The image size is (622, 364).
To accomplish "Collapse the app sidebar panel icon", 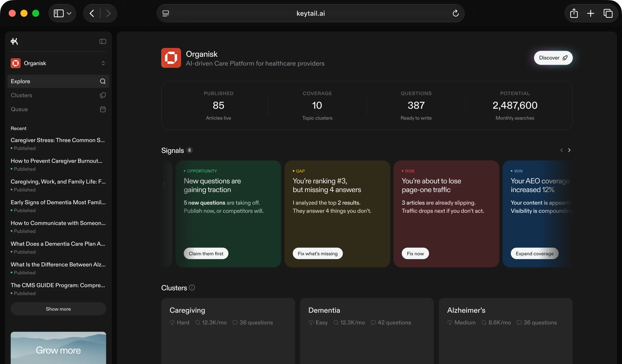I will 103,41.
